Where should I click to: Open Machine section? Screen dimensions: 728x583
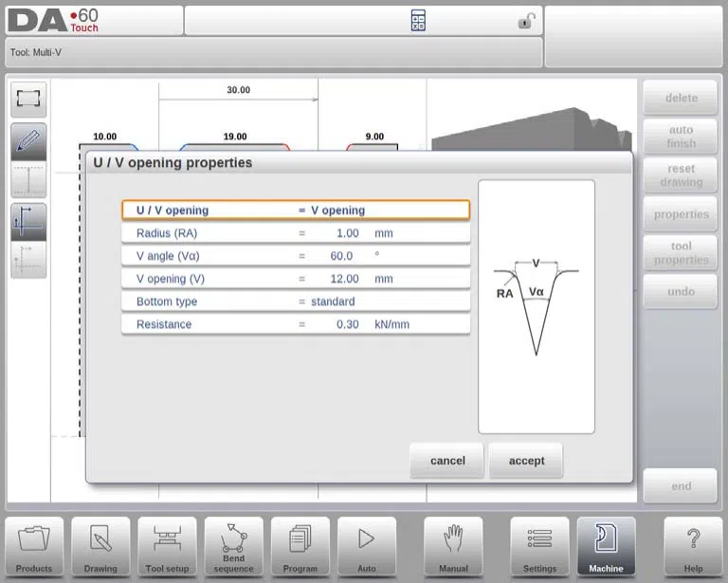606,547
